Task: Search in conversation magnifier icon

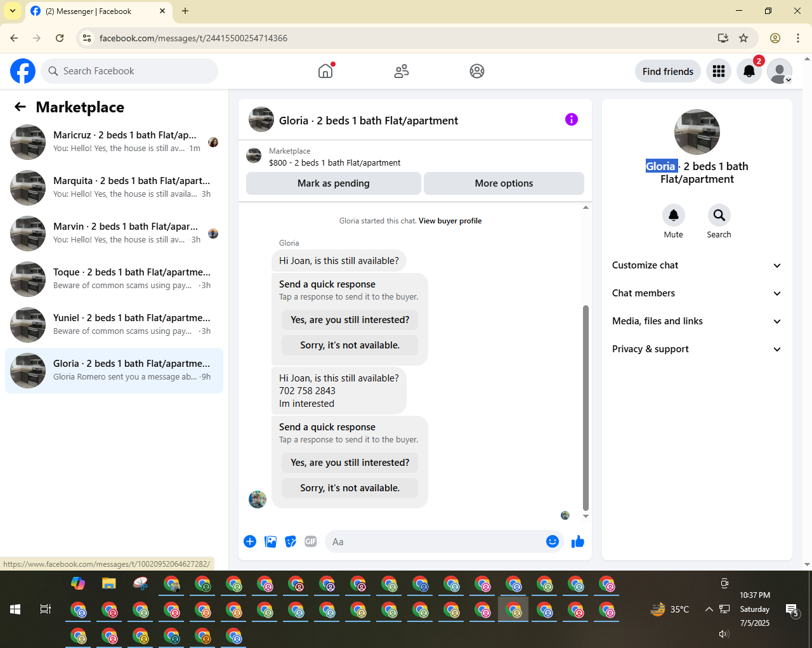Action: 719,215
